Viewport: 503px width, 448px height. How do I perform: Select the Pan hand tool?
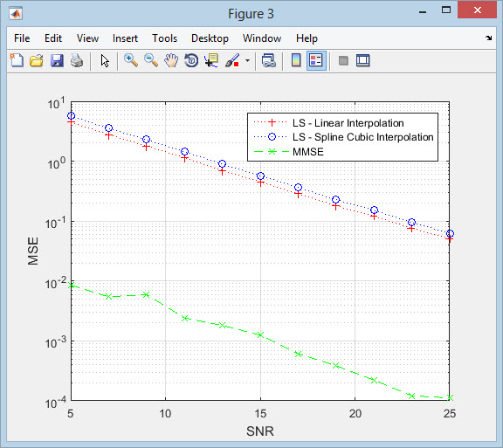(x=171, y=60)
